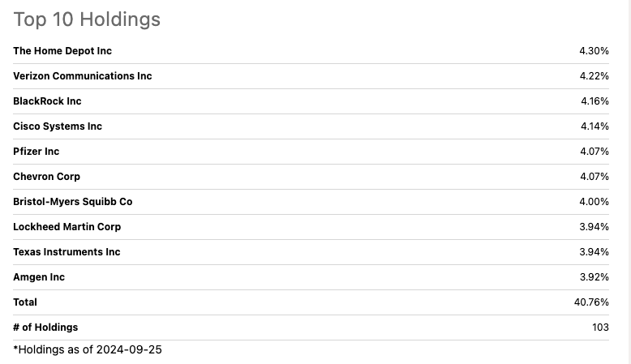Viewport: 631px width, 364px height.
Task: Click the Top 10 Holdings heading
Action: tap(87, 19)
